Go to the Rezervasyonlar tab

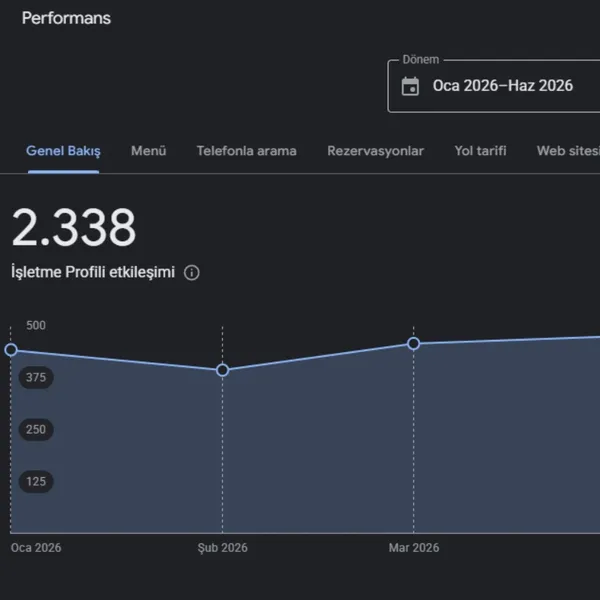coord(375,151)
